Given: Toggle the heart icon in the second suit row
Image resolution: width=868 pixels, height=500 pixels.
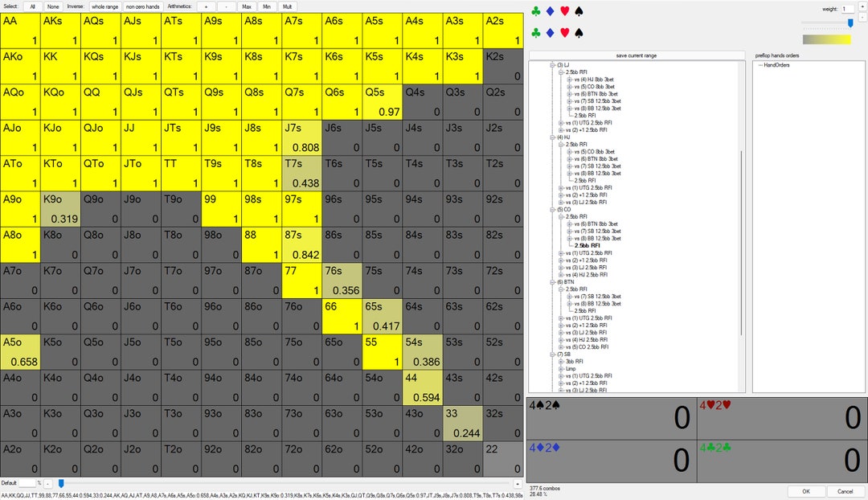Looking at the screenshot, I should click(565, 33).
